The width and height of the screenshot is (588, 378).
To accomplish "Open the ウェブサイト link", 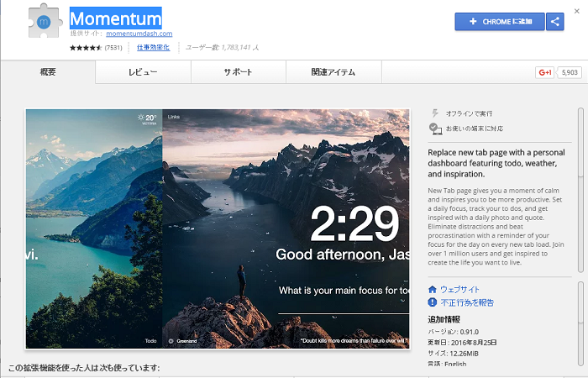I will 459,290.
